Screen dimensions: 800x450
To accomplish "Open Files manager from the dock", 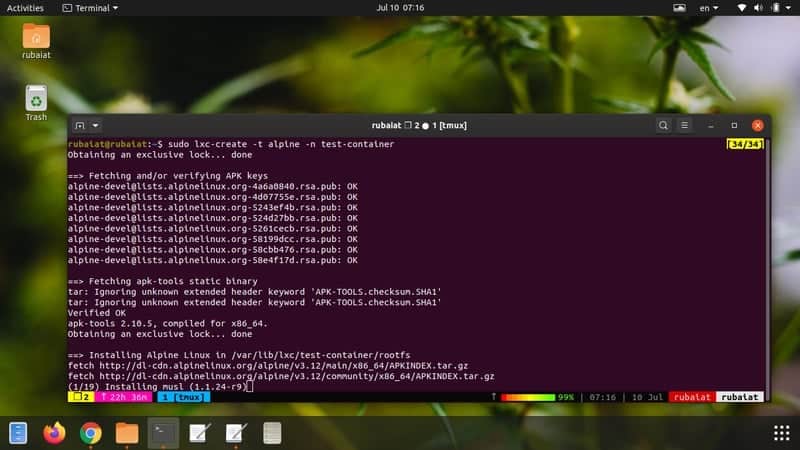I will [127, 433].
